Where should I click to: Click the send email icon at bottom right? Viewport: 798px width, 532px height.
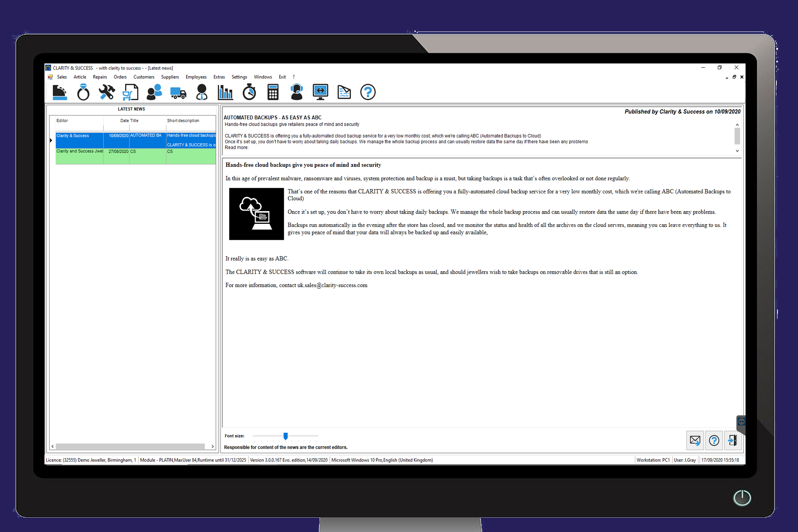click(695, 440)
